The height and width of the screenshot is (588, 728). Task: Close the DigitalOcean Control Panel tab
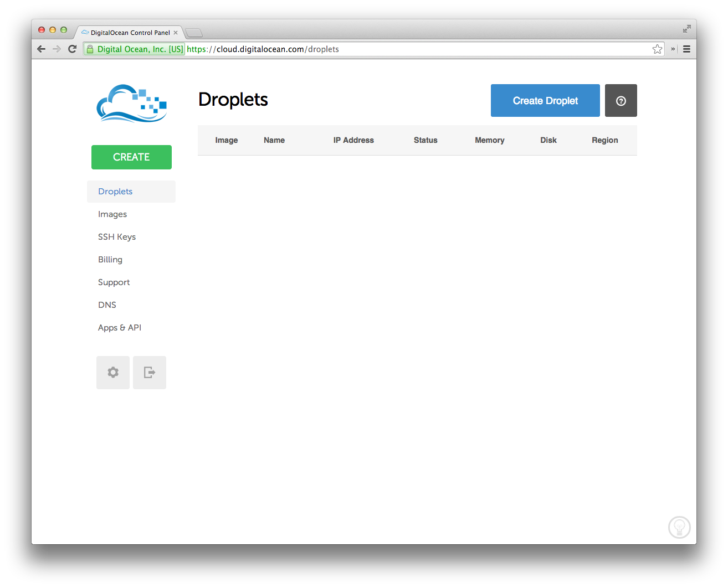pyautogui.click(x=176, y=33)
